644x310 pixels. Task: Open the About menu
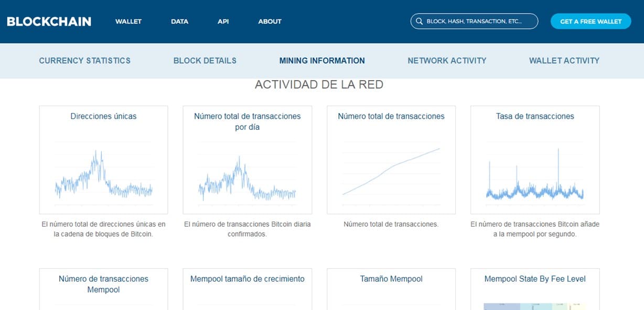click(270, 21)
